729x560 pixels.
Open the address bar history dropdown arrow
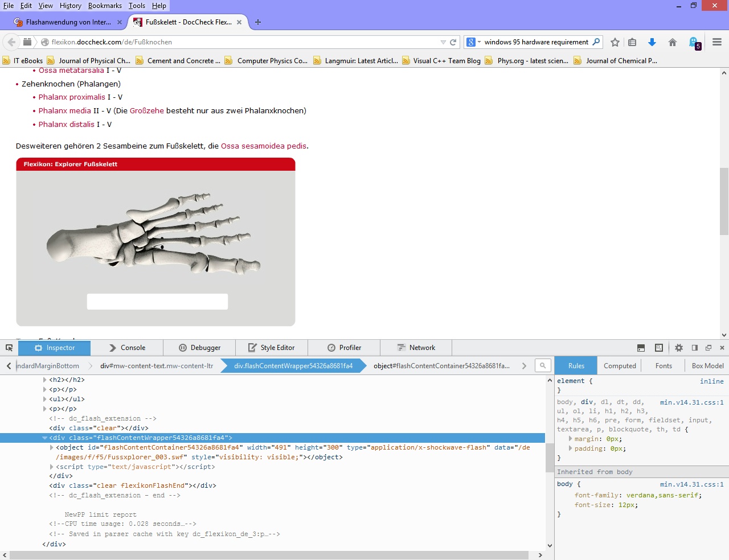pyautogui.click(x=443, y=42)
